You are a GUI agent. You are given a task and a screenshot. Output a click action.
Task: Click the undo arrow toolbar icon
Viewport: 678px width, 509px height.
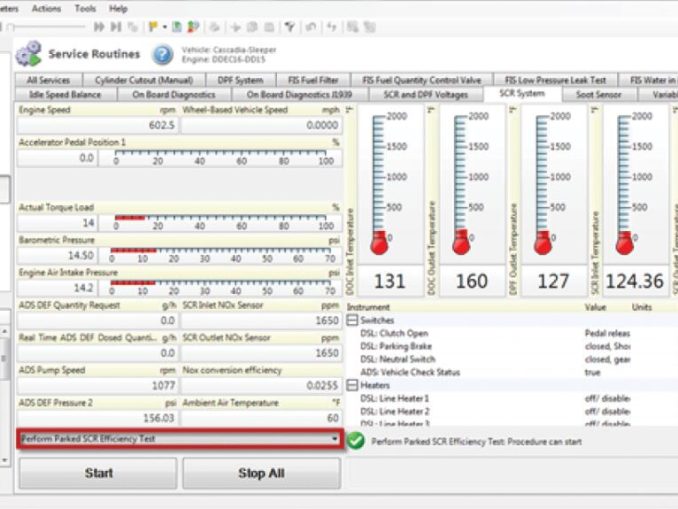pyautogui.click(x=311, y=27)
